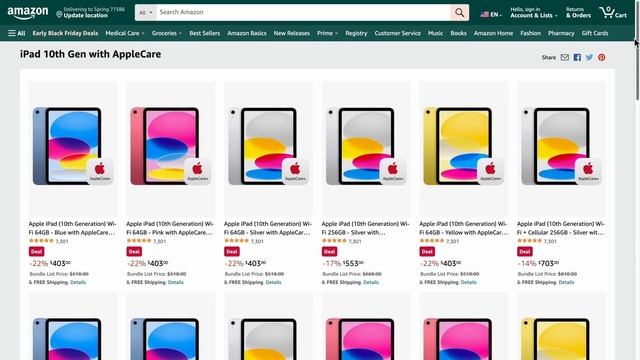This screenshot has height=360, width=640.
Task: Click Deal badge on Blue iPad
Action: point(37,251)
